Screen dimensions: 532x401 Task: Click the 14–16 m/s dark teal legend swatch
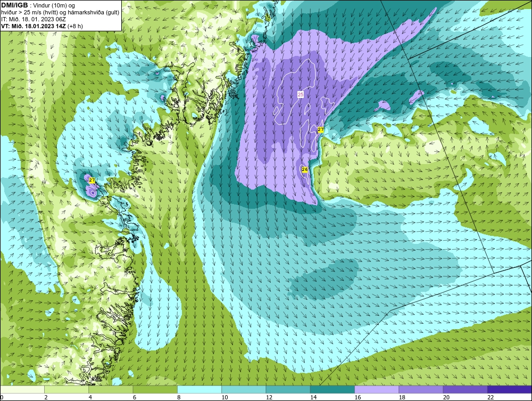[332, 389]
